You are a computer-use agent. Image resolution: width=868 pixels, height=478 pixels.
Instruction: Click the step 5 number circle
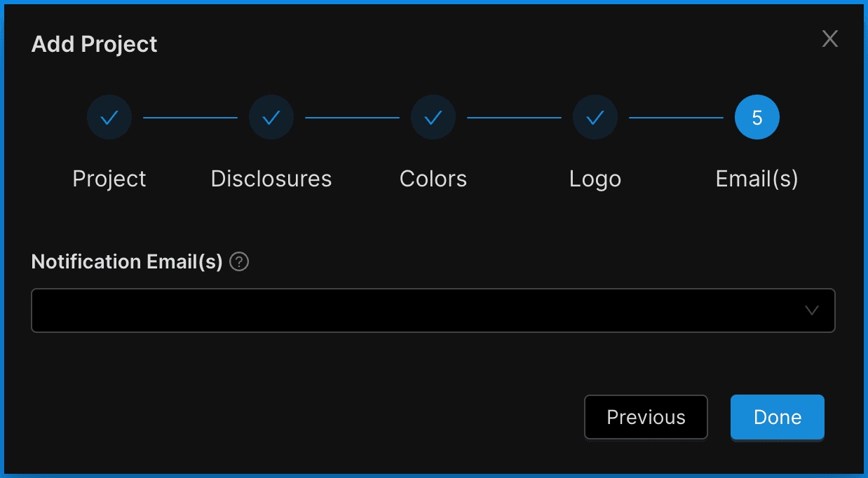click(x=757, y=118)
